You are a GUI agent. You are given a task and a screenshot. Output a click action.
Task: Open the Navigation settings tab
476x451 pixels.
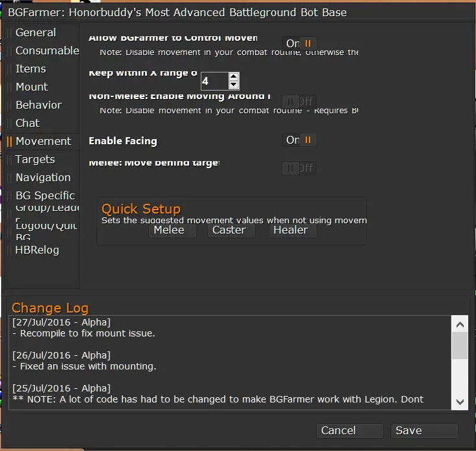click(x=43, y=177)
